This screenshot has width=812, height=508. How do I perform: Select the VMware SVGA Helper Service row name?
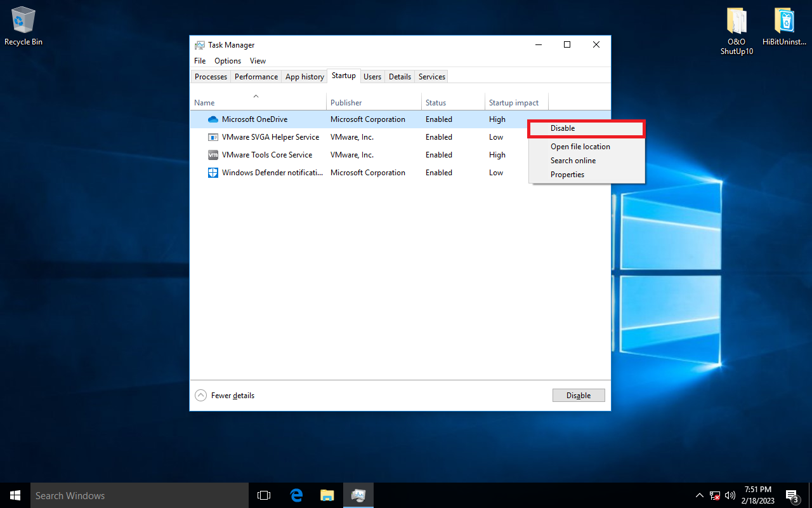pyautogui.click(x=270, y=137)
